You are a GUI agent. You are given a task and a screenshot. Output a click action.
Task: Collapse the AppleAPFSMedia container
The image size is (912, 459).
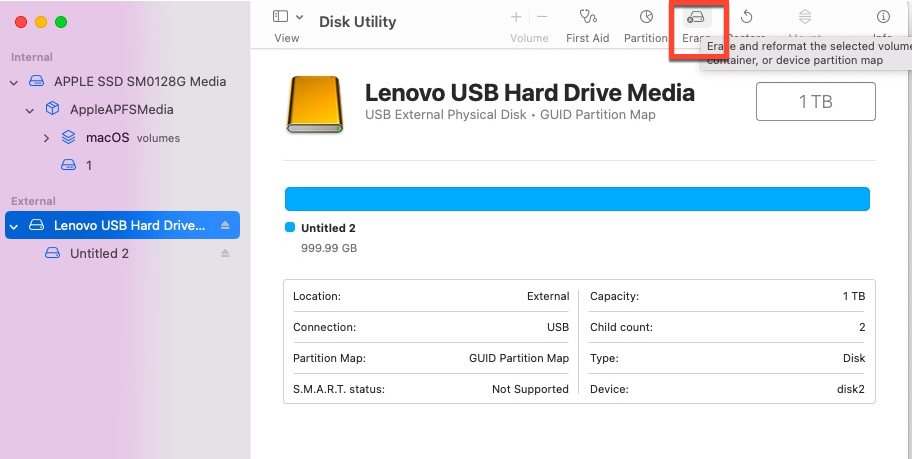tap(30, 110)
